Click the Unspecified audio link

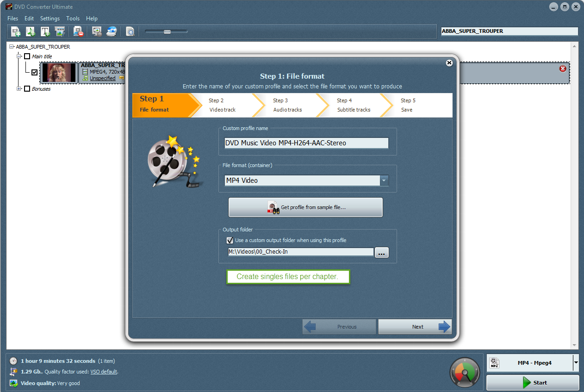(103, 78)
